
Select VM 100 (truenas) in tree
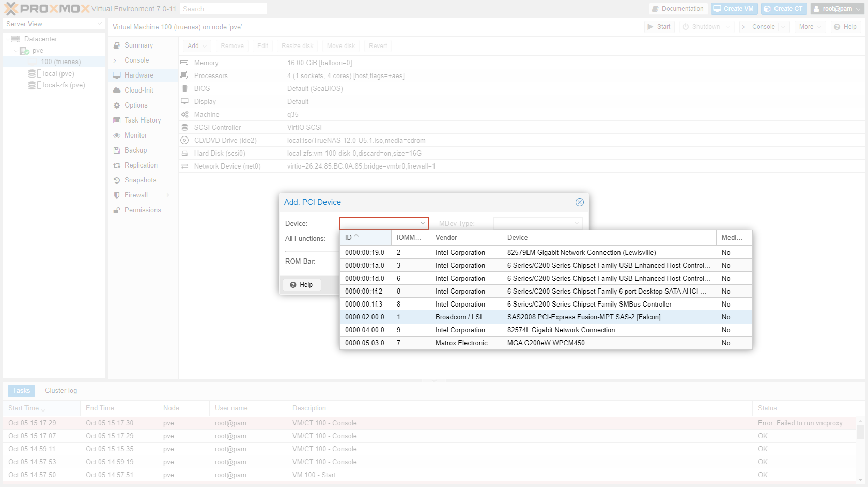pyautogui.click(x=54, y=62)
